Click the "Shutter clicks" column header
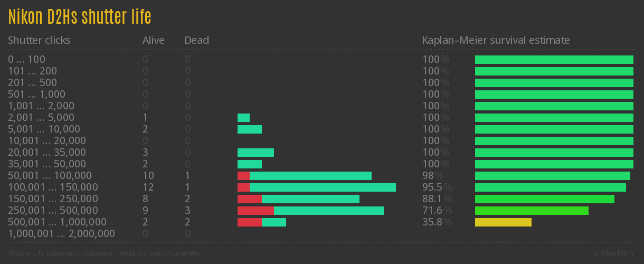Viewport: 644px width, 264px height. pos(39,40)
